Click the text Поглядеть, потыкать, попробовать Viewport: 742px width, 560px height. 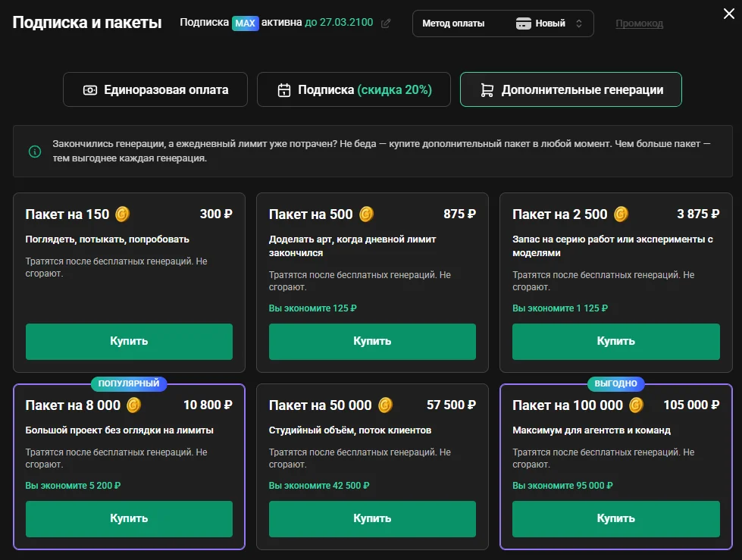pyautogui.click(x=108, y=239)
